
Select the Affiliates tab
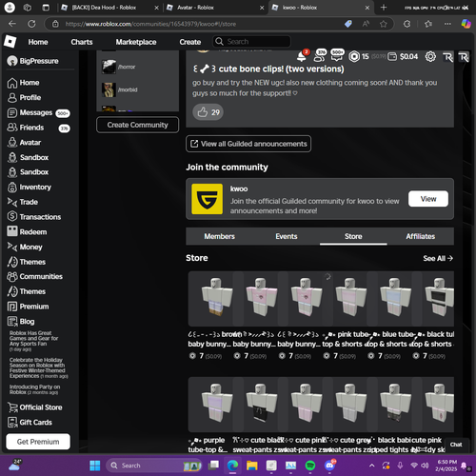(421, 236)
